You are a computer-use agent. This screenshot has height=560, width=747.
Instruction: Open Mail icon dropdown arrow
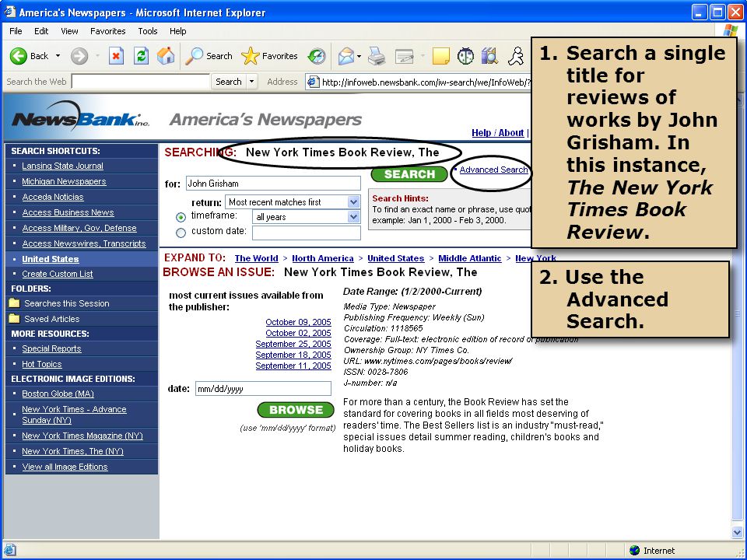click(359, 56)
